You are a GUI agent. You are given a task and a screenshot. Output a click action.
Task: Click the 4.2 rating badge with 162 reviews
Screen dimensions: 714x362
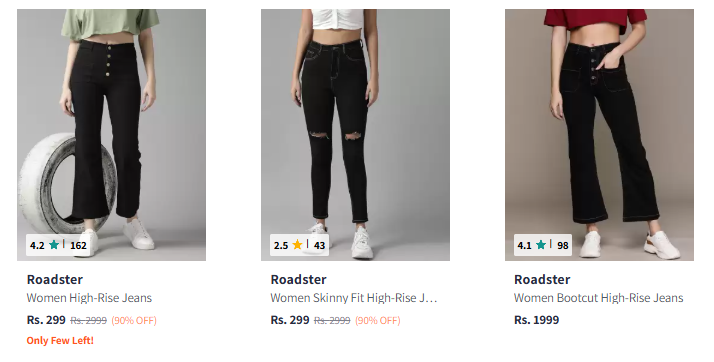(x=58, y=245)
